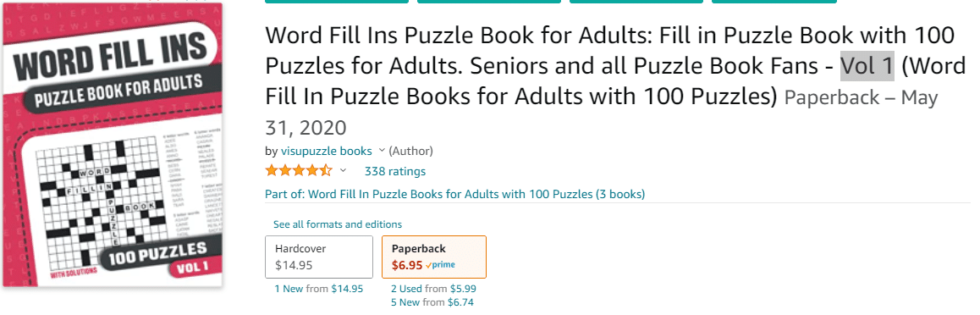The width and height of the screenshot is (980, 315).
Task: Click the VOL 1 badge on the cover
Action: (x=194, y=267)
